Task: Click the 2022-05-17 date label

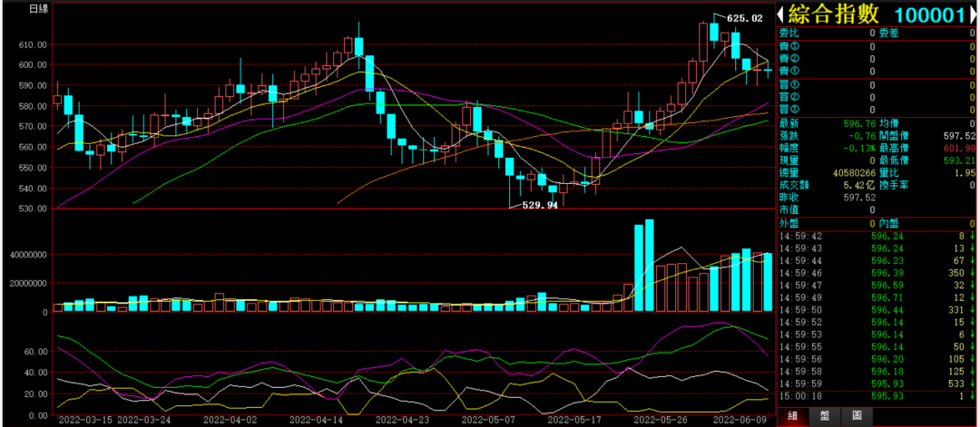Action: [573, 421]
